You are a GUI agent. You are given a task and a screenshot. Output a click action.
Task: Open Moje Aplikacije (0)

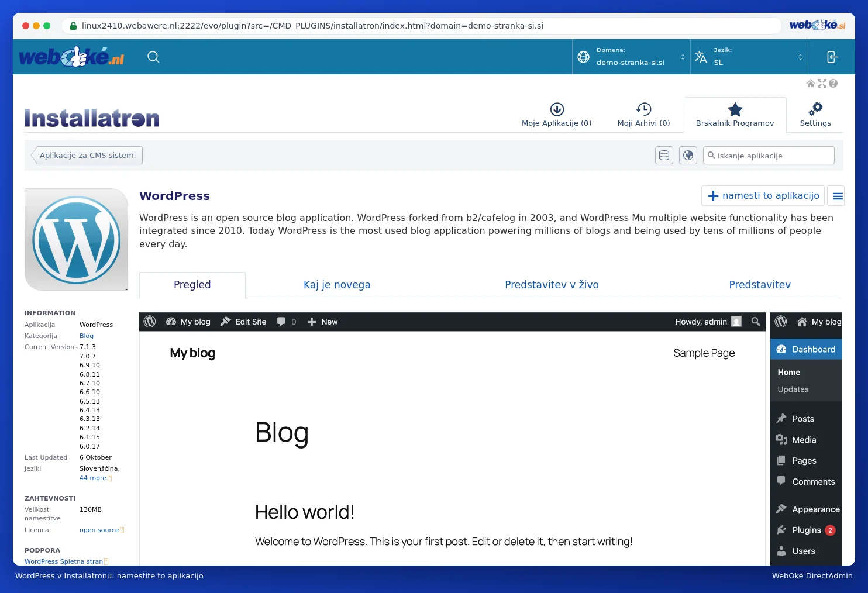557,115
